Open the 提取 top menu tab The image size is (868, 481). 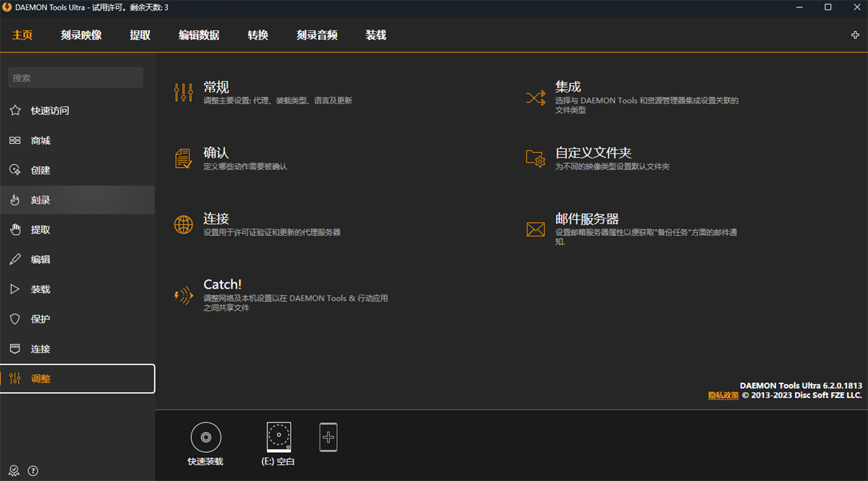pos(140,35)
